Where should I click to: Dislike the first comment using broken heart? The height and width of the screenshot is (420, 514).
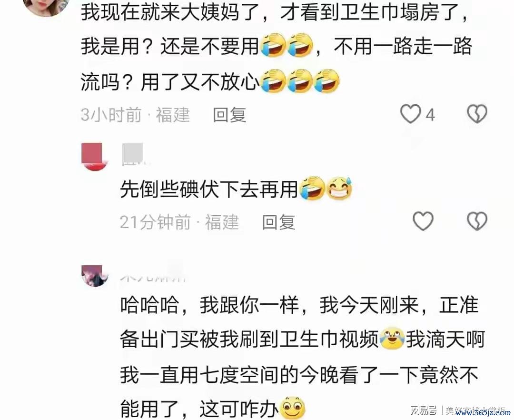[x=477, y=114]
